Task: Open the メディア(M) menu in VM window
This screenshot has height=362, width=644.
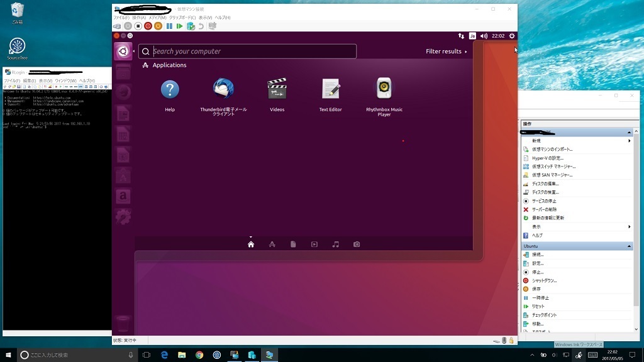Action: 157,18
